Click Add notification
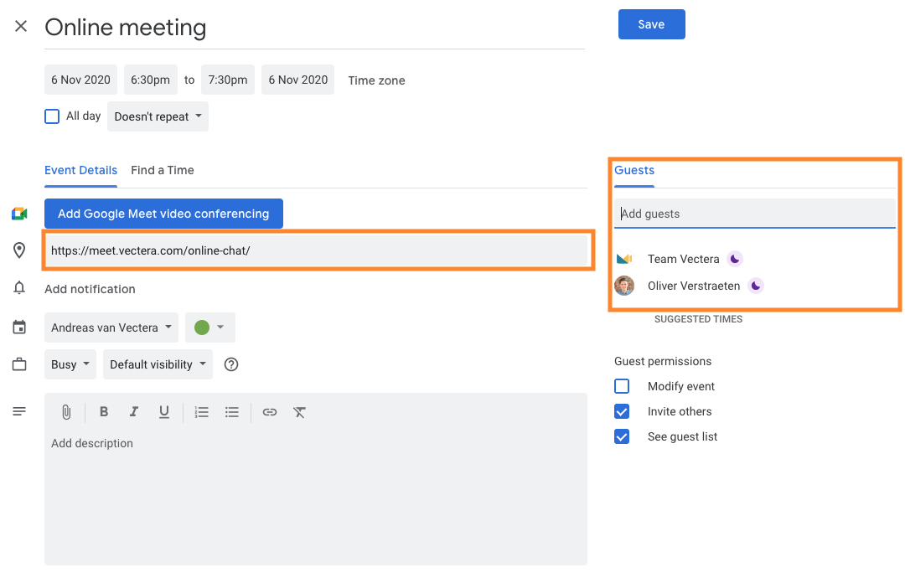This screenshot has width=905, height=588. coord(90,289)
